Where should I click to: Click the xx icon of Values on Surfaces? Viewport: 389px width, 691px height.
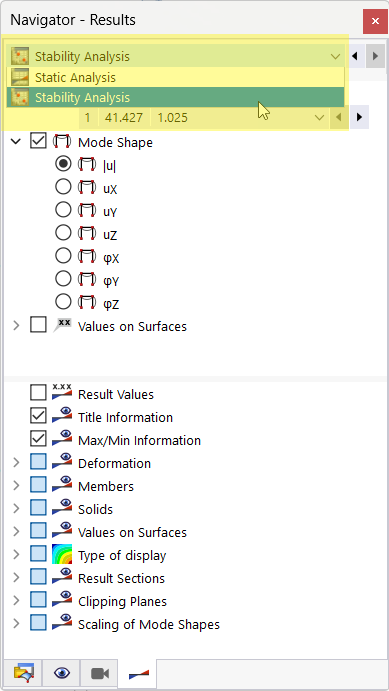coord(62,325)
